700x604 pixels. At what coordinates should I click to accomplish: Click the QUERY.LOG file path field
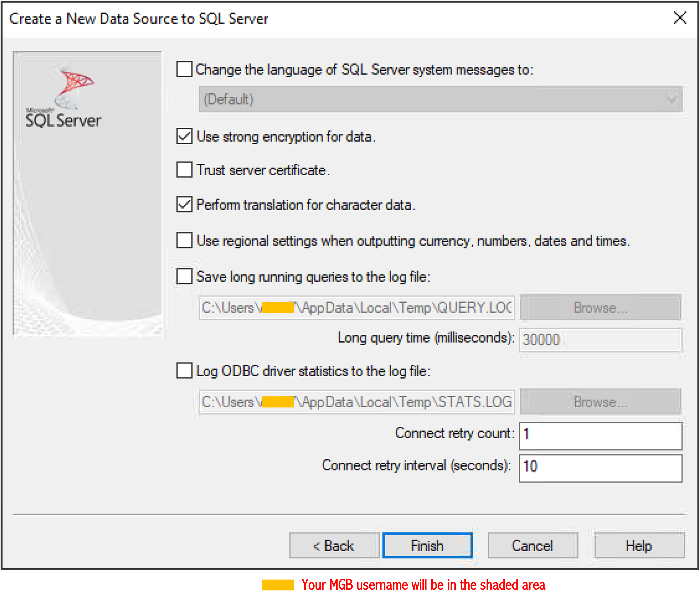pos(357,308)
